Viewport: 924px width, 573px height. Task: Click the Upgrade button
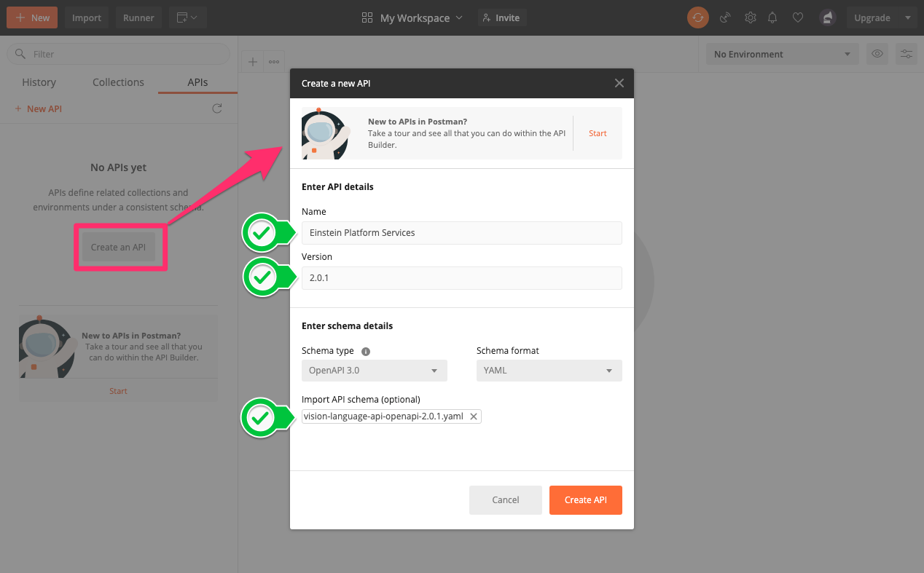pyautogui.click(x=872, y=17)
